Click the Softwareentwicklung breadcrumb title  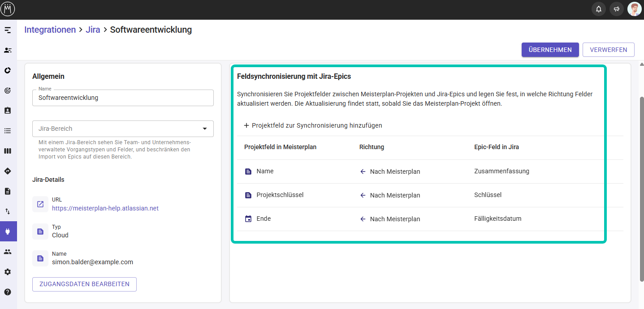tap(151, 30)
